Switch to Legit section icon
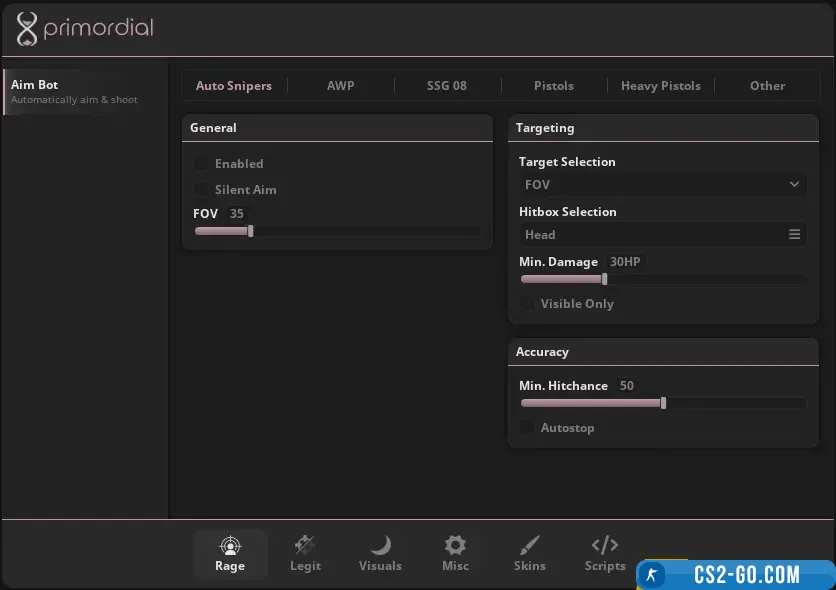 (x=305, y=546)
